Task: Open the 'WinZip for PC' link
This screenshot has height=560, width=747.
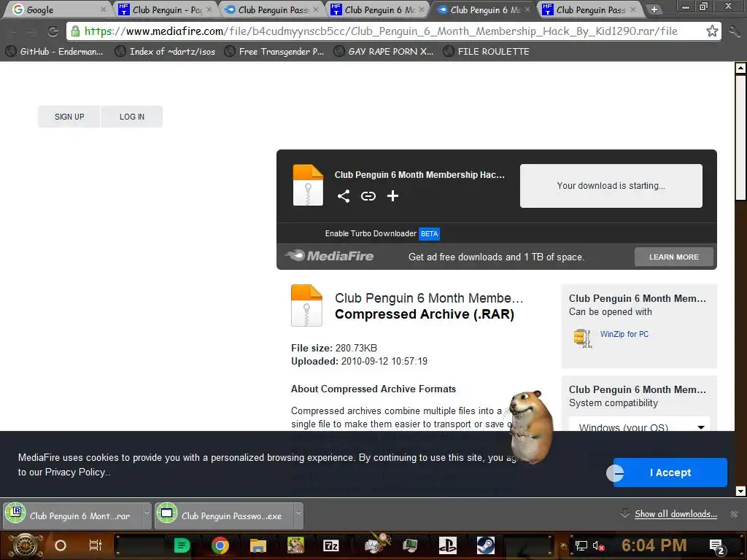Action: click(x=624, y=334)
